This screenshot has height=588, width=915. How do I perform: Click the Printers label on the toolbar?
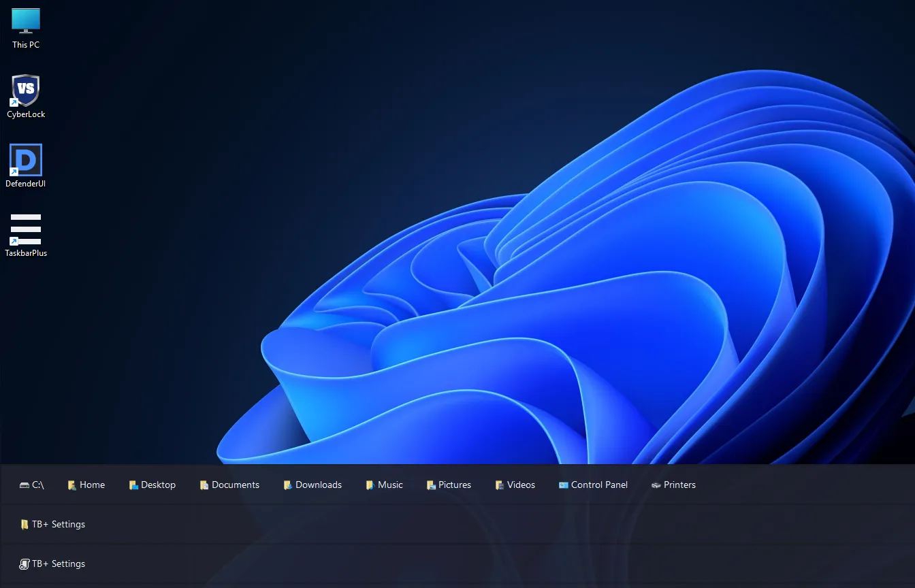point(679,485)
